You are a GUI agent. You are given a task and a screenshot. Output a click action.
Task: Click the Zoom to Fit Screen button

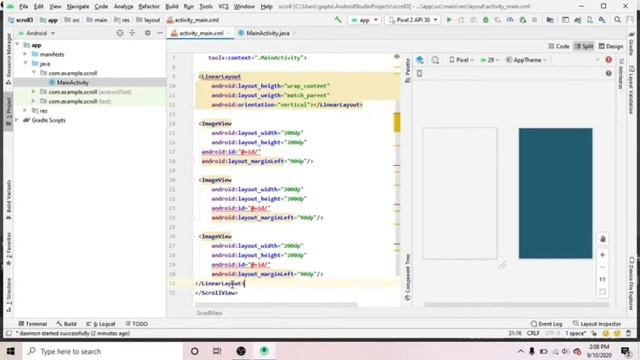tap(602, 291)
